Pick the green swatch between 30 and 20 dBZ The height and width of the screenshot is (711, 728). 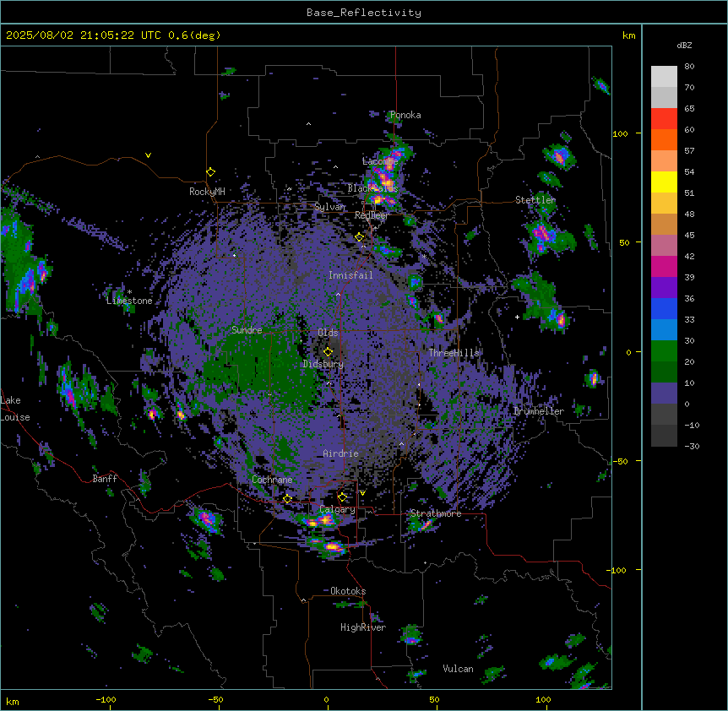(664, 351)
